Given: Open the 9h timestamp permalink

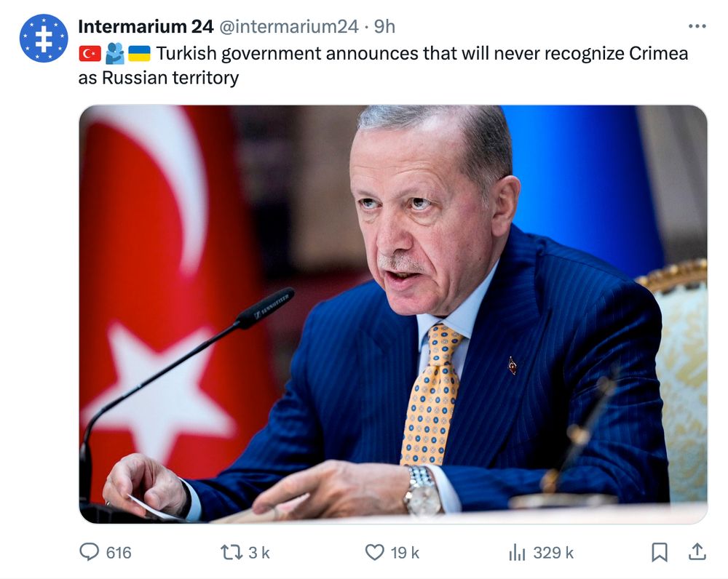Looking at the screenshot, I should pos(385,27).
